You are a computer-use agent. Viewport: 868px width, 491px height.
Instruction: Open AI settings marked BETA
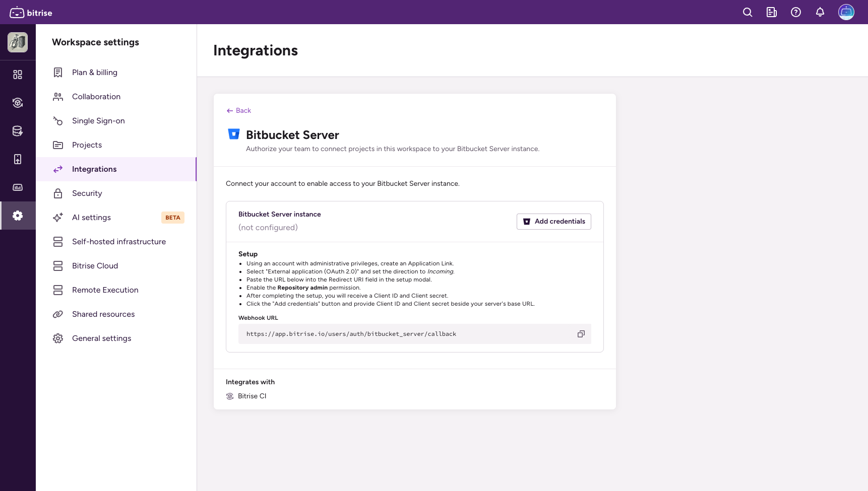[x=91, y=217]
